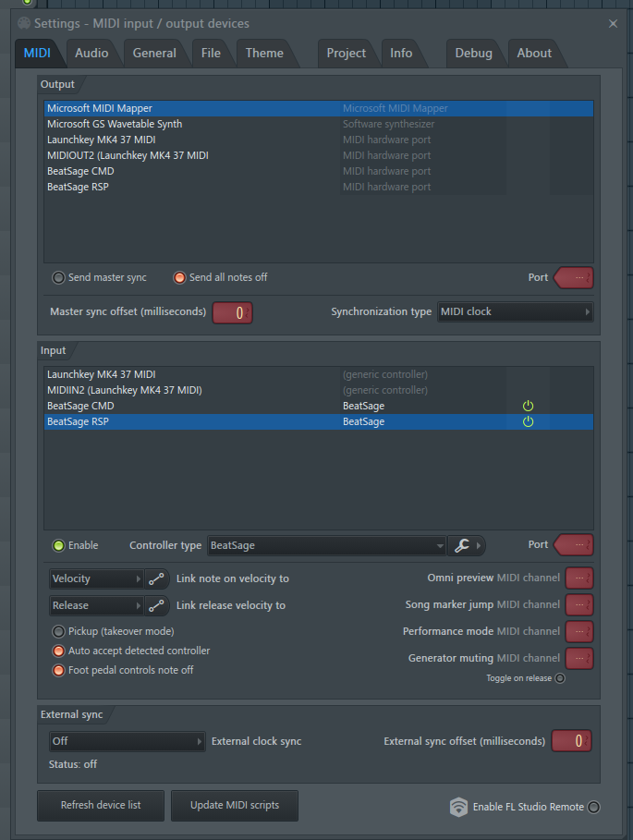This screenshot has width=633, height=840.
Task: Switch to the File tab
Action: tap(211, 53)
